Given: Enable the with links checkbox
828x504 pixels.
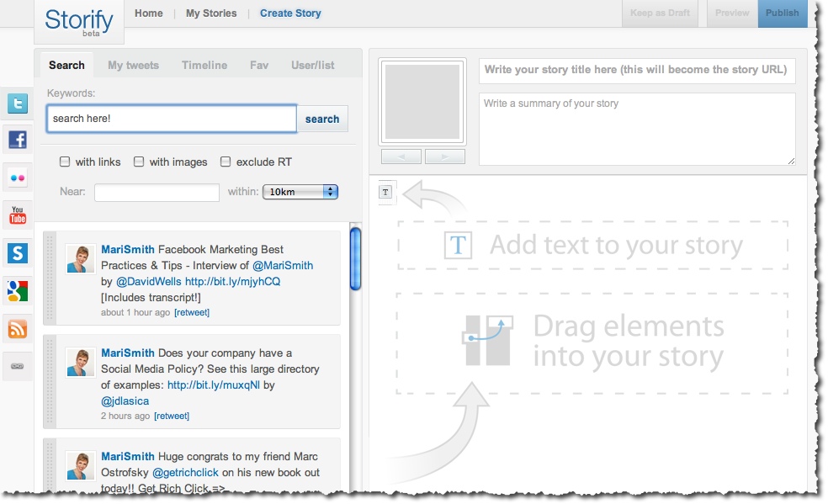Looking at the screenshot, I should coord(65,162).
